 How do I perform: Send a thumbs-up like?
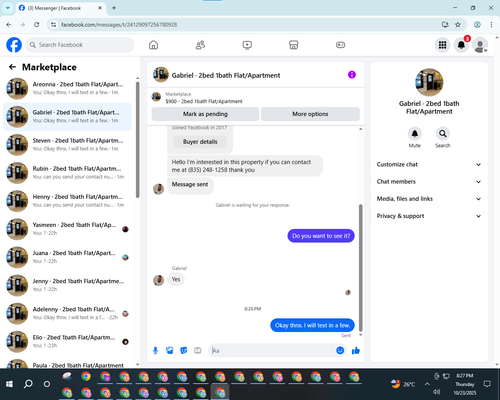[x=356, y=350]
